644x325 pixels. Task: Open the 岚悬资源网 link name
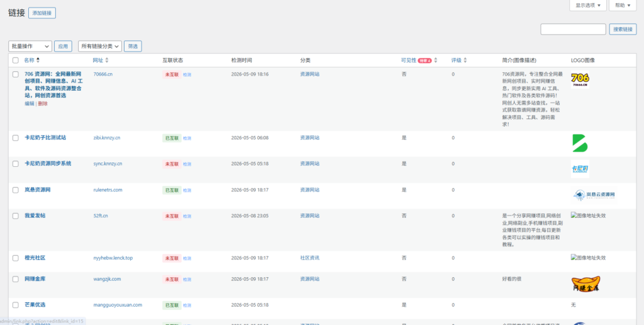[37, 190]
